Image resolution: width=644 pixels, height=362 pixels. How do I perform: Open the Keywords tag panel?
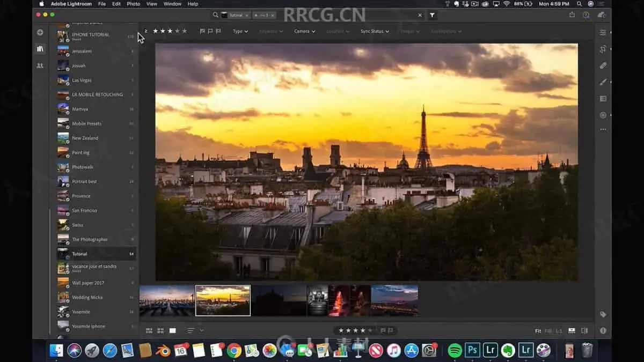click(x=603, y=315)
